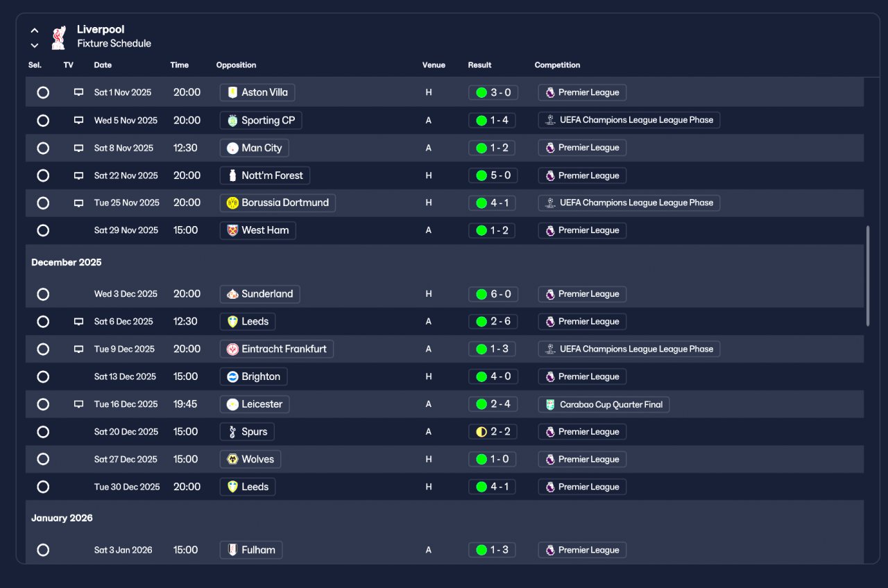Click the down chevron beside Liverpool
This screenshot has height=588, width=888.
pyautogui.click(x=35, y=46)
